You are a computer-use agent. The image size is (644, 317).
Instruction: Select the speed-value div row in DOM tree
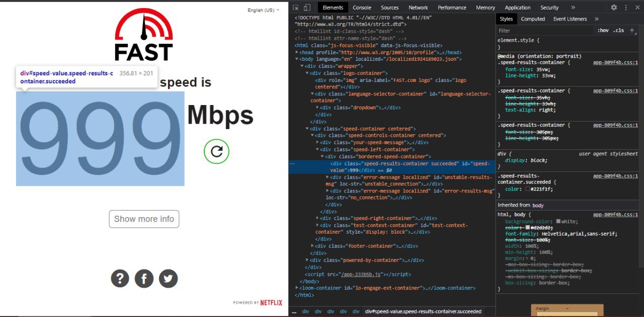click(x=392, y=167)
